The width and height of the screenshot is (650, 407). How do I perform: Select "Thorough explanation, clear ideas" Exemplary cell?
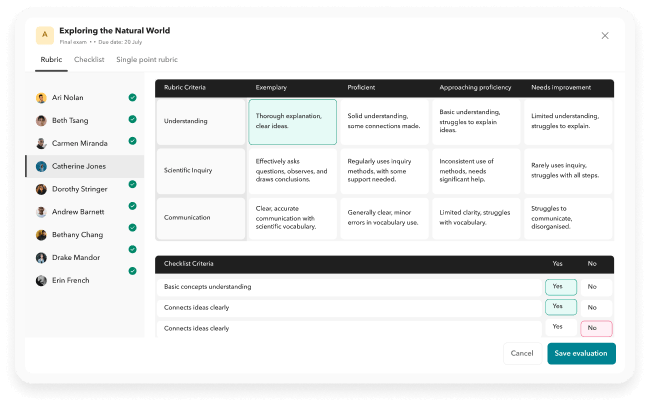pyautogui.click(x=293, y=122)
